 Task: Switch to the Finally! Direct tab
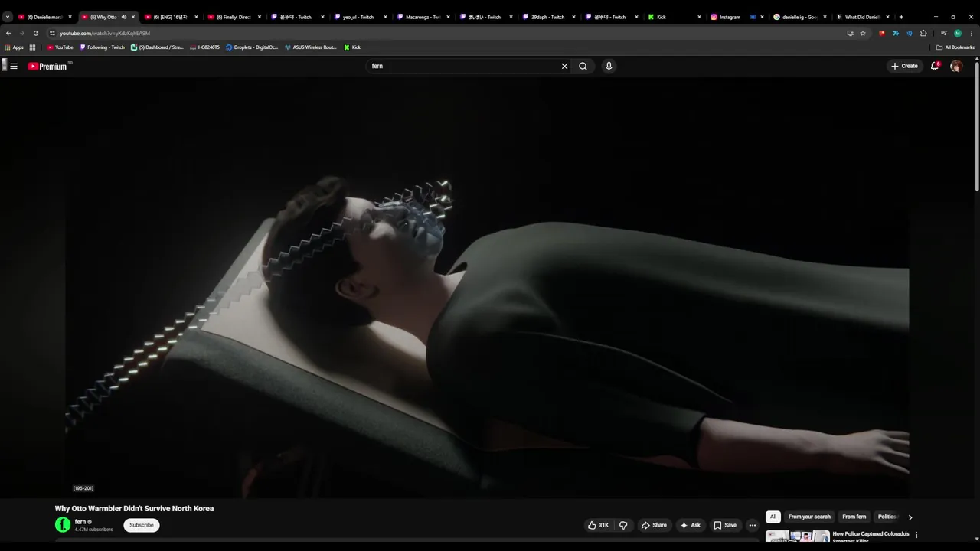tap(234, 17)
